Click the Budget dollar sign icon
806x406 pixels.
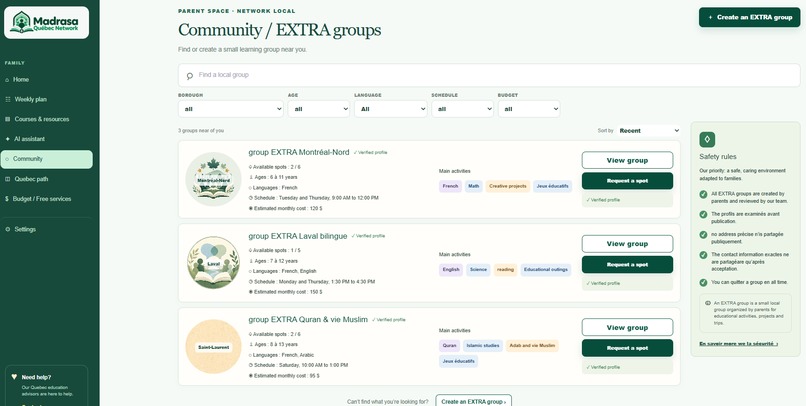tap(7, 199)
